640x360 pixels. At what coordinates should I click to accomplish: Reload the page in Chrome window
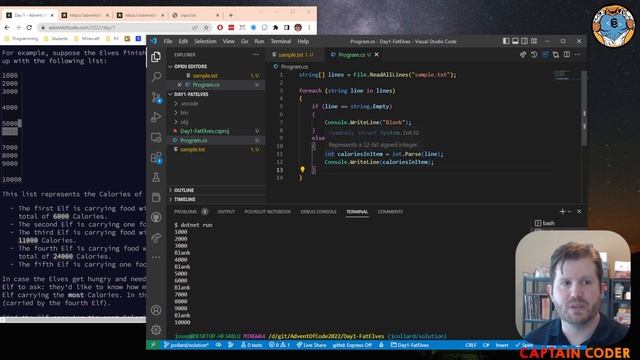tap(29, 27)
